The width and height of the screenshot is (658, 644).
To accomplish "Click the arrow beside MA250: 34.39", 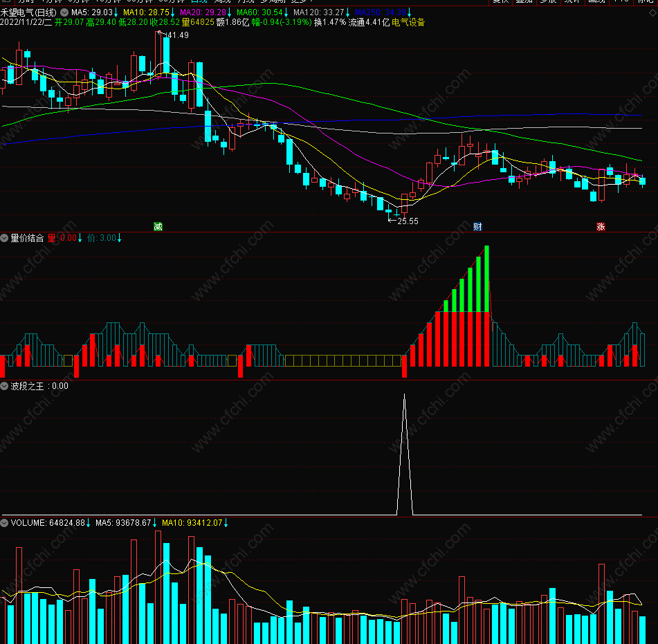I will pos(409,12).
